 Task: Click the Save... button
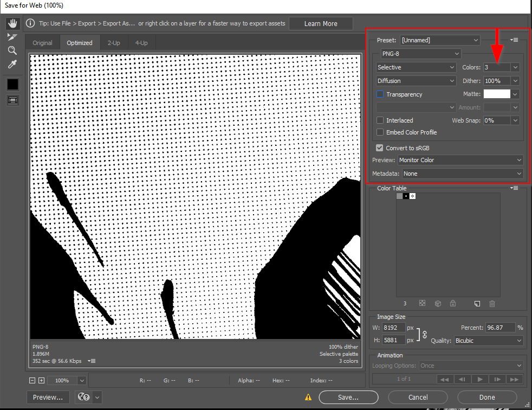(348, 397)
